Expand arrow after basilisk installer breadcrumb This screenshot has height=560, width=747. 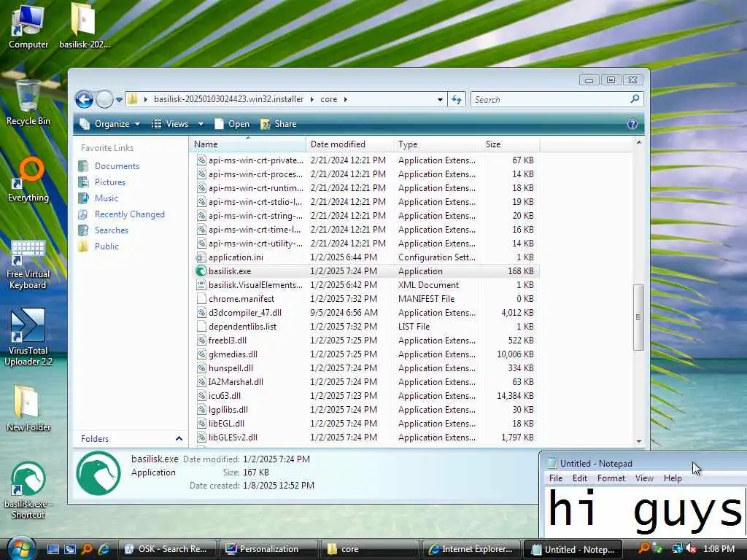click(311, 99)
